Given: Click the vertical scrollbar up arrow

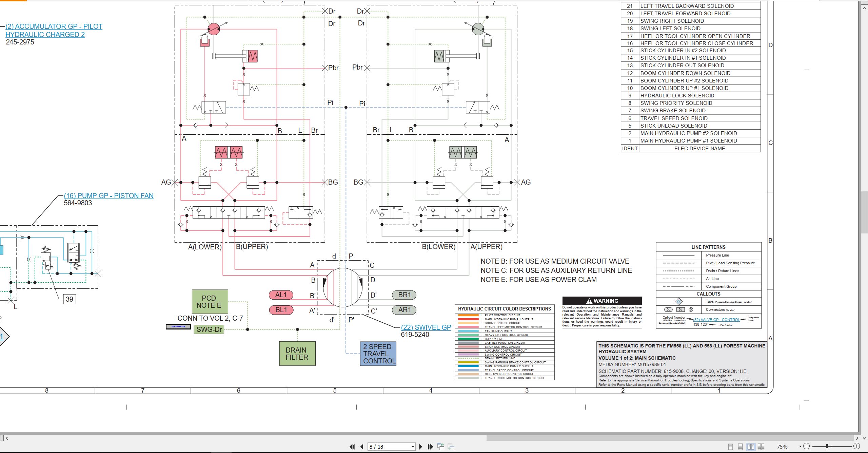Looking at the screenshot, I should (864, 8).
